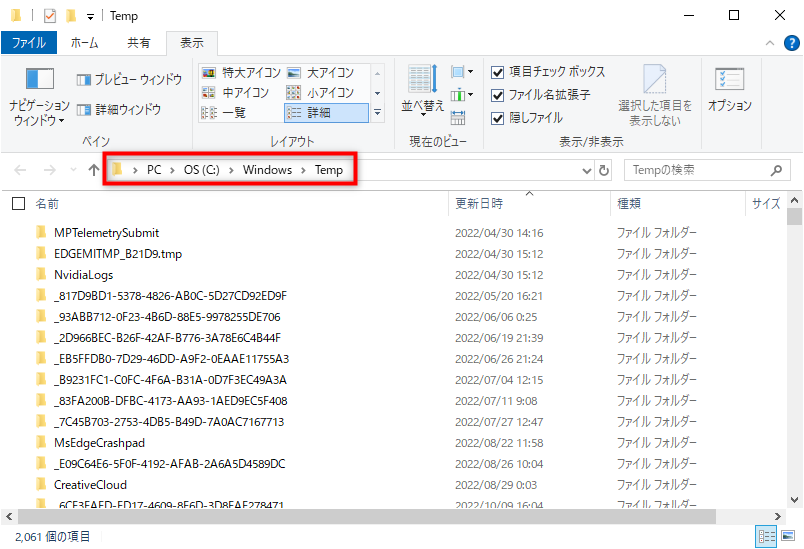Viewport: 804px width, 549px height.
Task: Click the vertical scrollbar down arrow
Action: [794, 499]
